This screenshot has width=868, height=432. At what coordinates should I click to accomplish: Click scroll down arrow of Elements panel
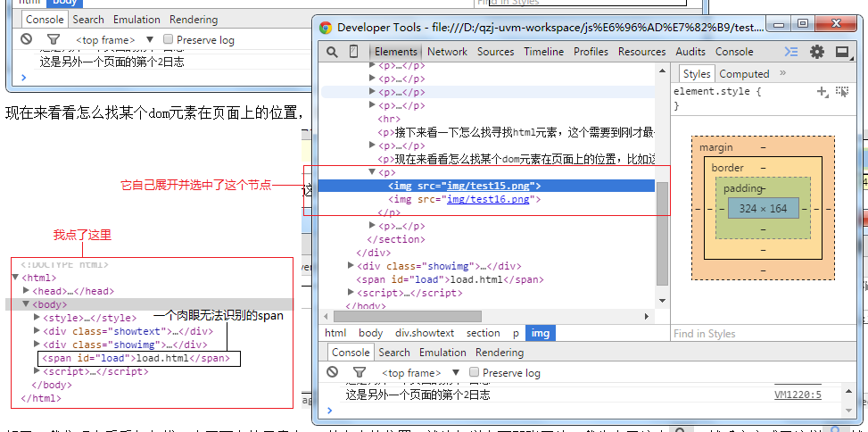click(662, 301)
